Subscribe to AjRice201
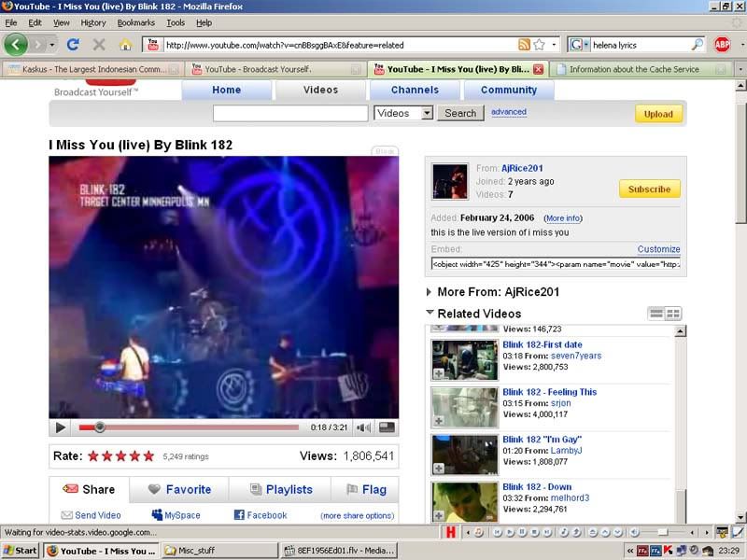747x560 pixels. 649,189
